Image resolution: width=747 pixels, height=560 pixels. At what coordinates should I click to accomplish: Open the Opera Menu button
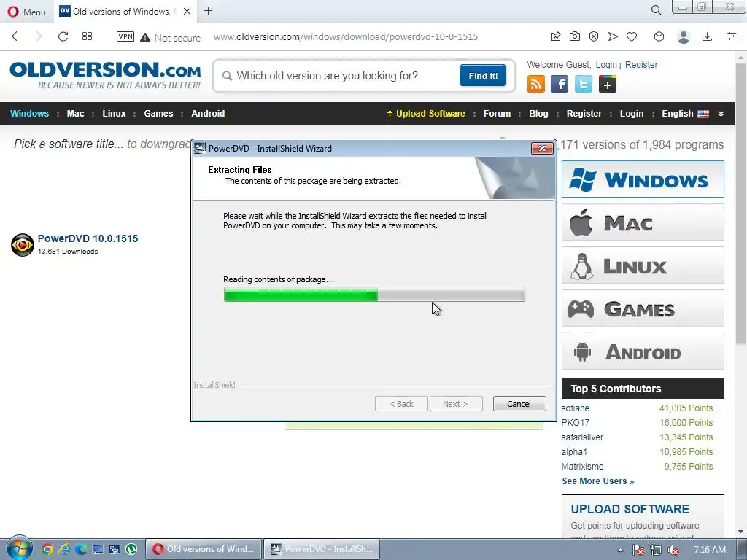[x=26, y=12]
